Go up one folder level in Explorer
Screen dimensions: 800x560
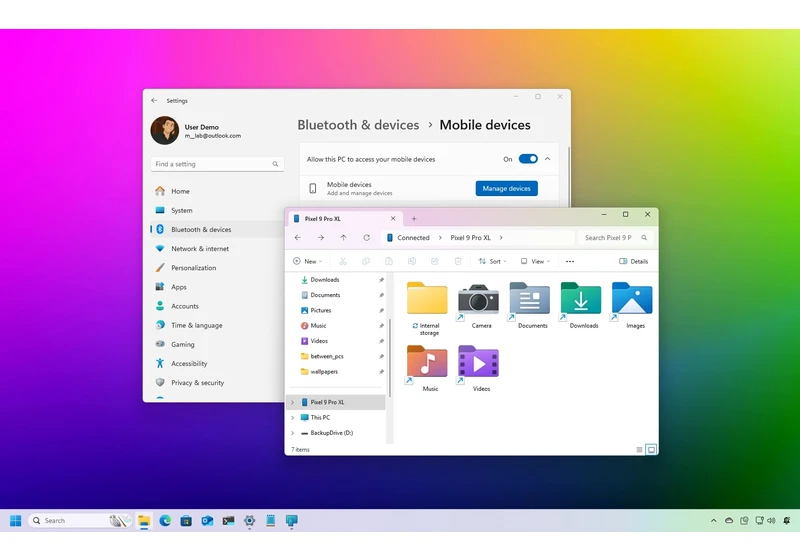point(343,238)
